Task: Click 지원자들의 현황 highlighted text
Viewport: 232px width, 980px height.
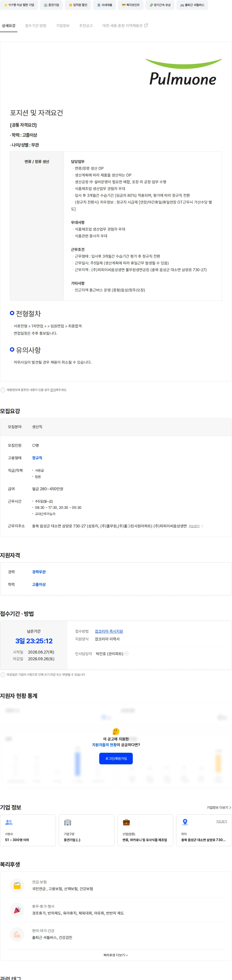Action: pyautogui.click(x=104, y=745)
